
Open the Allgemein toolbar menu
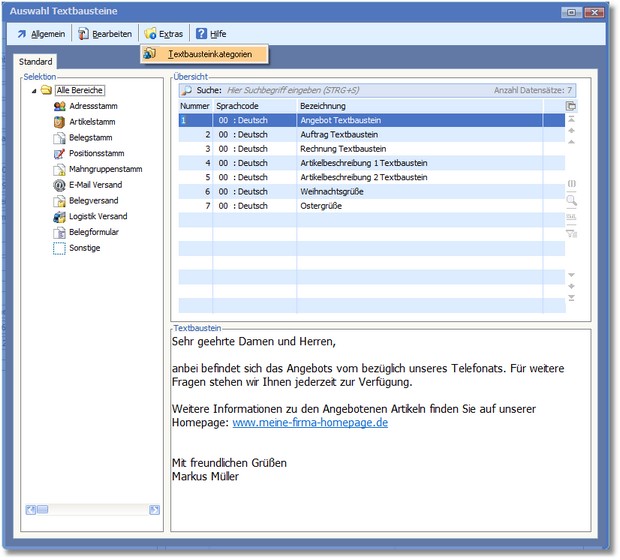point(40,34)
